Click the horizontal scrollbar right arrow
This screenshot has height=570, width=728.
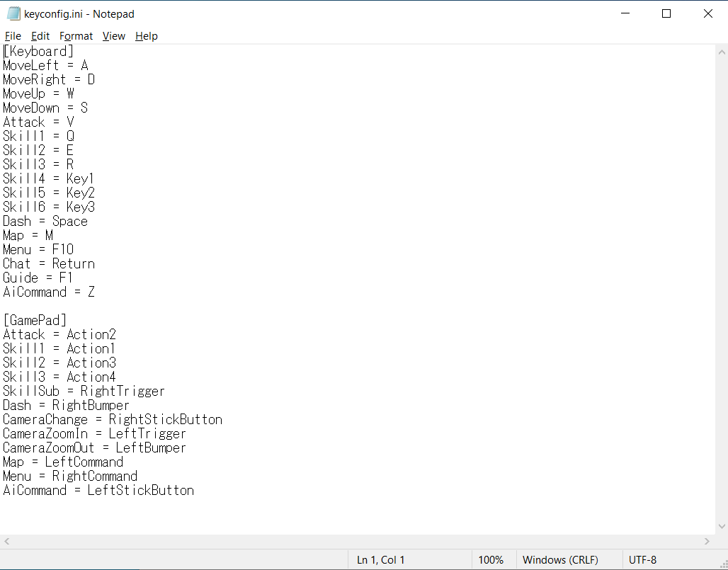pos(709,541)
